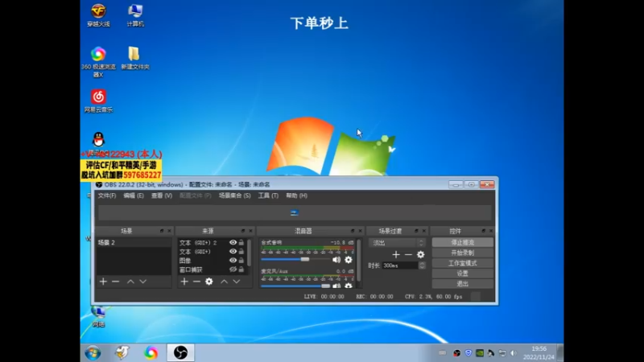Viewport: 644px width, 362px height.
Task: Hide the 图像 source with its eye icon
Action: [233, 261]
